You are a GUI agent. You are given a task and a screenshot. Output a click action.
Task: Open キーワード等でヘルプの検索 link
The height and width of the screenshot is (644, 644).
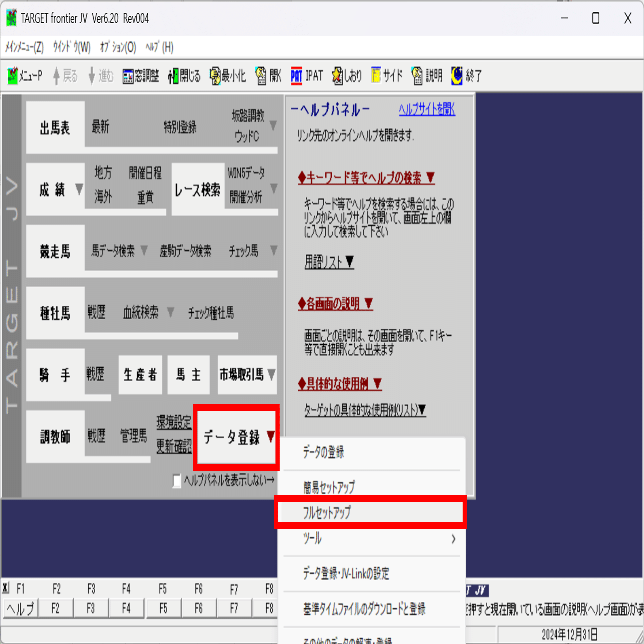[366, 178]
